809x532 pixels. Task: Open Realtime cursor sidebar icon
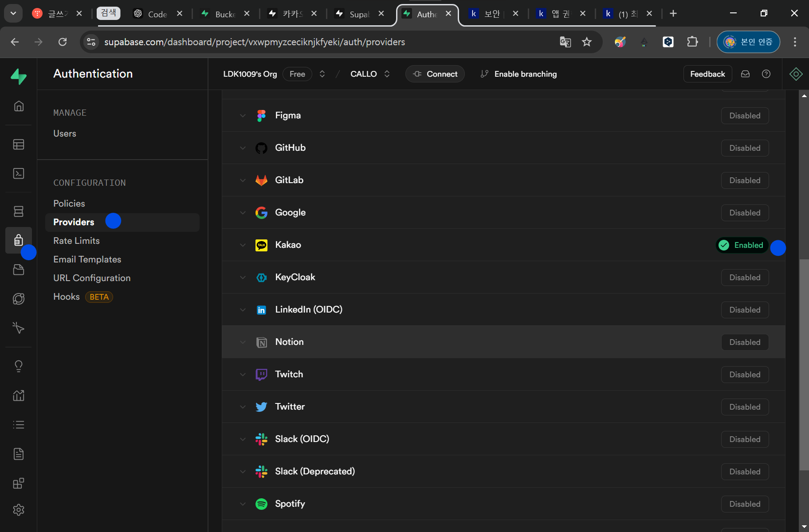pos(19,328)
